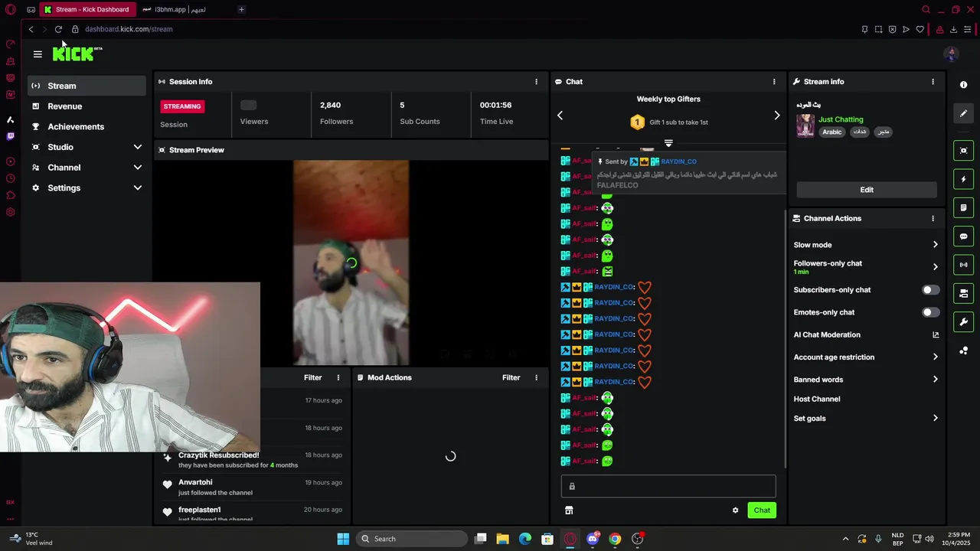Screen dimensions: 980x551
Task: Open Windows Start menu
Action: 343,539
